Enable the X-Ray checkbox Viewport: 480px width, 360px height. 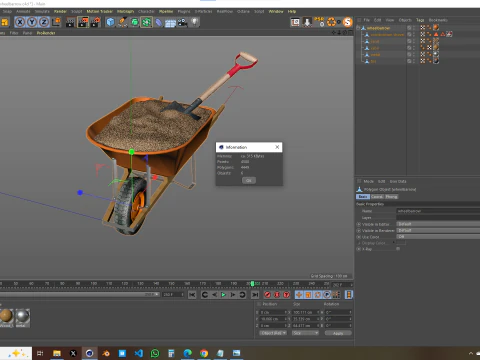pyautogui.click(x=398, y=249)
